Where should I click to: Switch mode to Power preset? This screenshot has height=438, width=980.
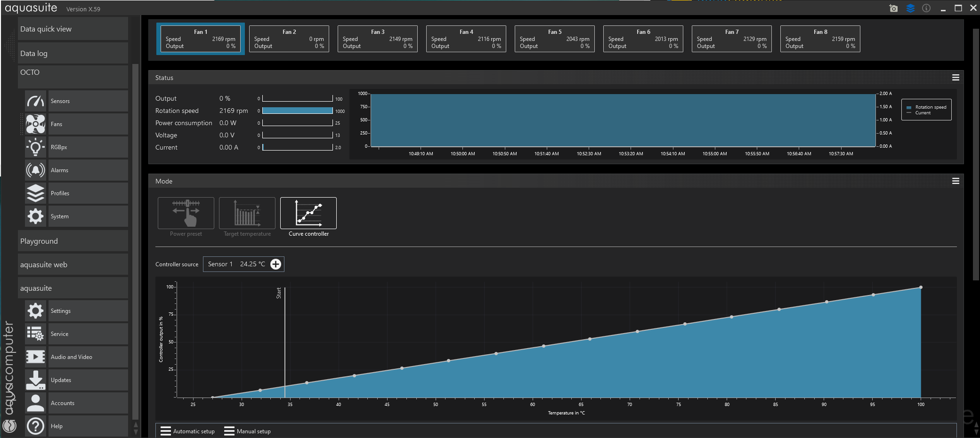(x=186, y=213)
